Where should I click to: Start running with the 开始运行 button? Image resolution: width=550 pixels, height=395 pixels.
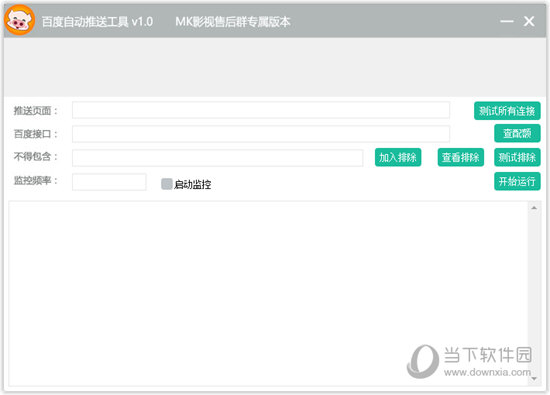(517, 181)
